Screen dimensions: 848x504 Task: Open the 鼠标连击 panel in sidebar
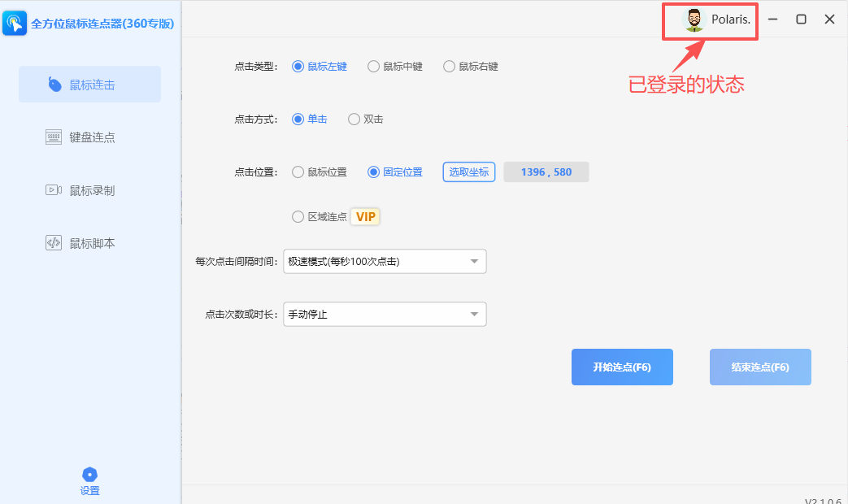pos(89,84)
